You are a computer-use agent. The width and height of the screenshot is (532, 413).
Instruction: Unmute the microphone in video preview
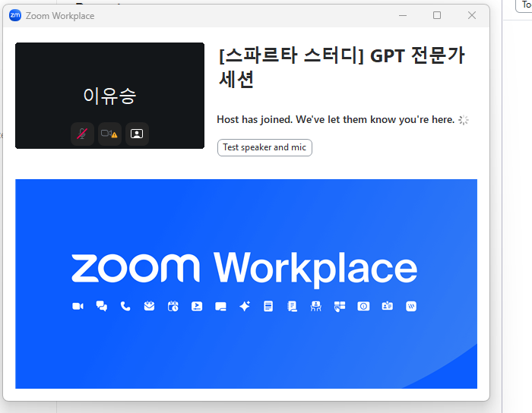[x=82, y=134]
